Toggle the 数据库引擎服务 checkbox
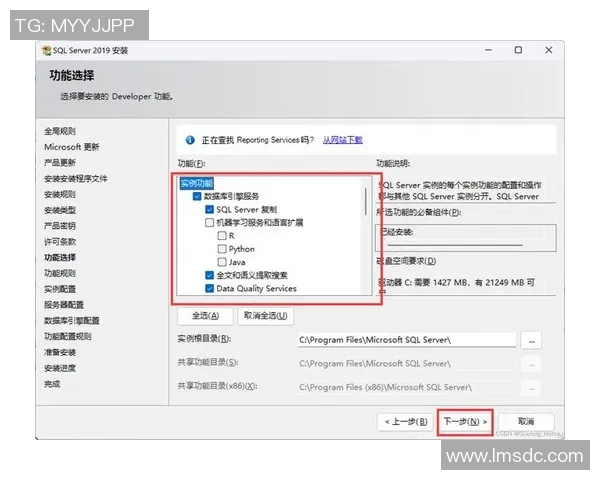The image size is (600, 480). pos(197,196)
